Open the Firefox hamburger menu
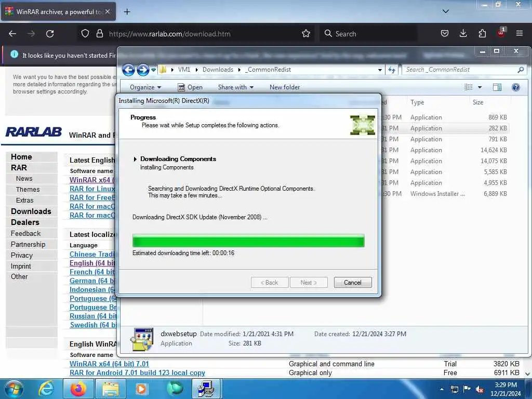The height and width of the screenshot is (399, 532). coord(520,34)
